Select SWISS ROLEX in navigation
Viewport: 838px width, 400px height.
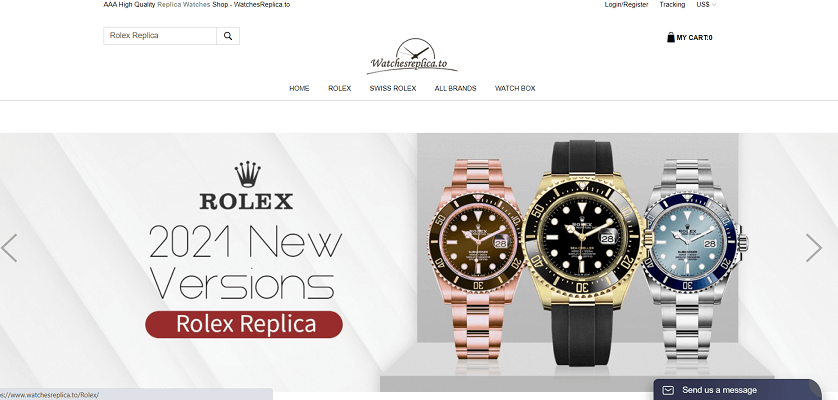coord(393,88)
